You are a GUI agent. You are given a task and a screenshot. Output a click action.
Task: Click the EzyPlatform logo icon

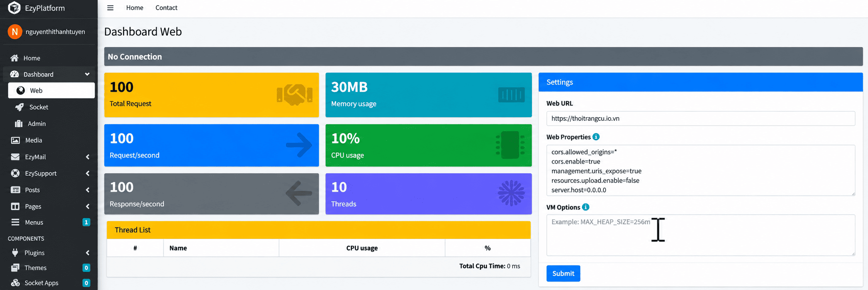point(14,8)
